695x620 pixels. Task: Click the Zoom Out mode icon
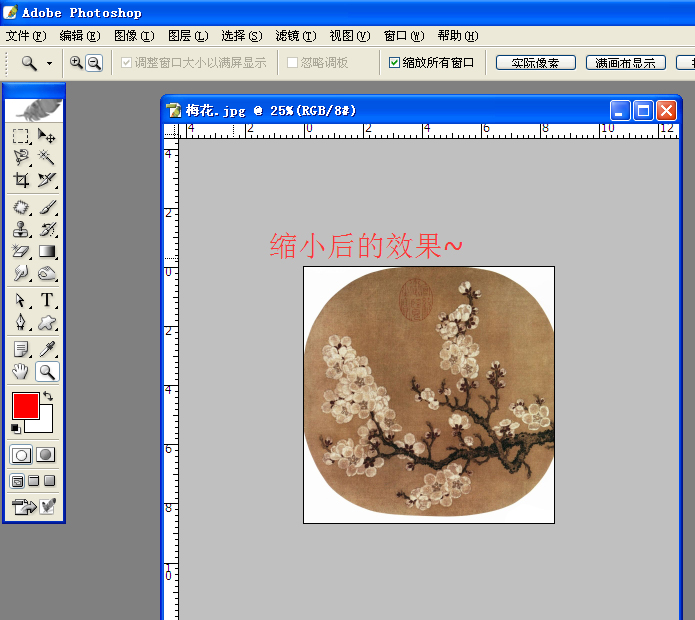[x=94, y=62]
